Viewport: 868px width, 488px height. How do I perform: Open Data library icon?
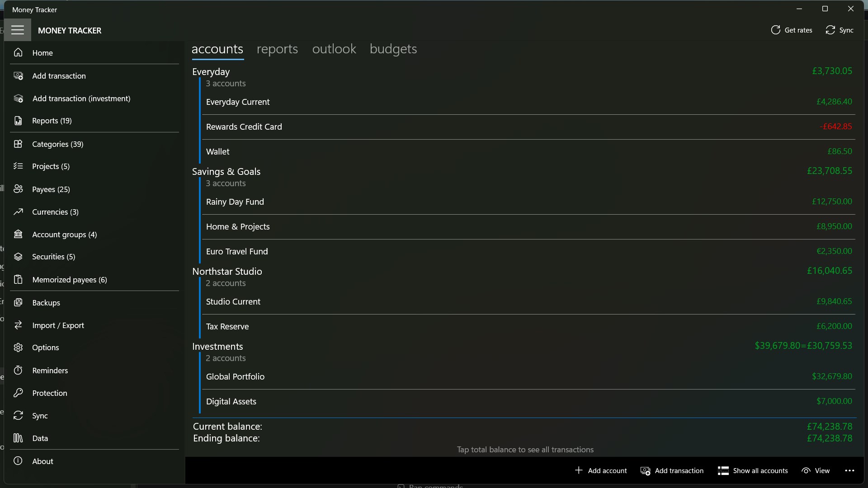coord(18,438)
